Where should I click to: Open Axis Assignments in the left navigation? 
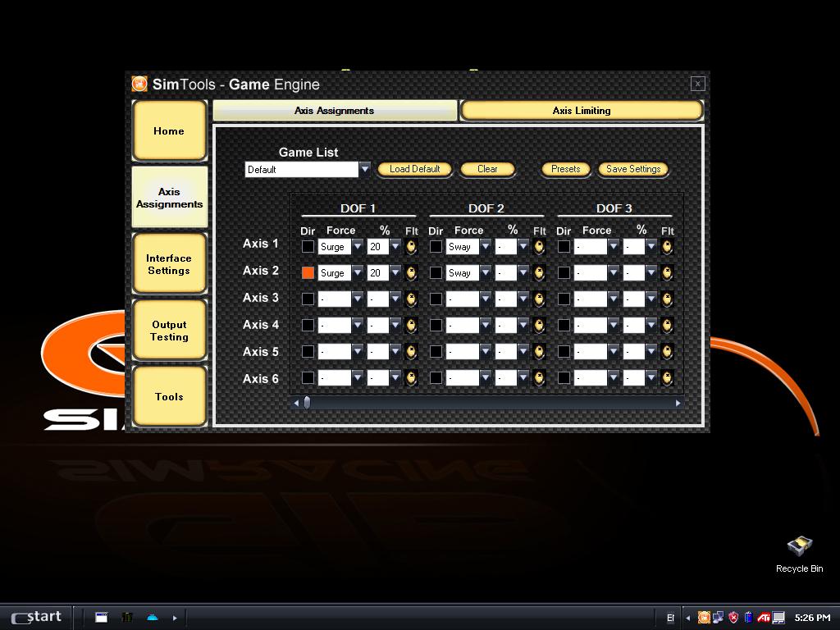pyautogui.click(x=169, y=197)
